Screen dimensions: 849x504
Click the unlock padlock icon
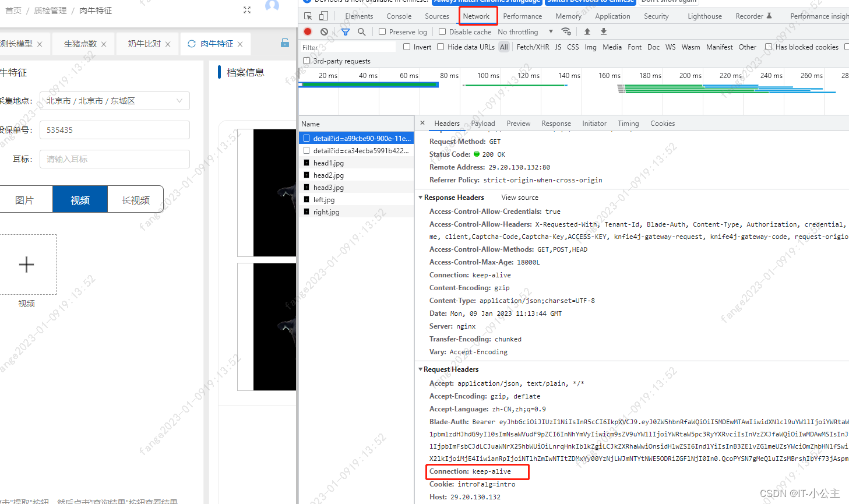coord(285,43)
